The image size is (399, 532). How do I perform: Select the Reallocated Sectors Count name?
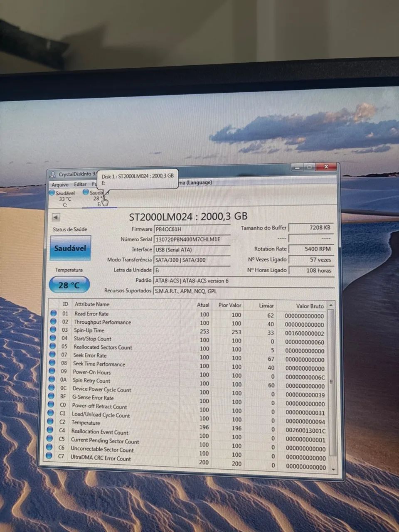103,347
